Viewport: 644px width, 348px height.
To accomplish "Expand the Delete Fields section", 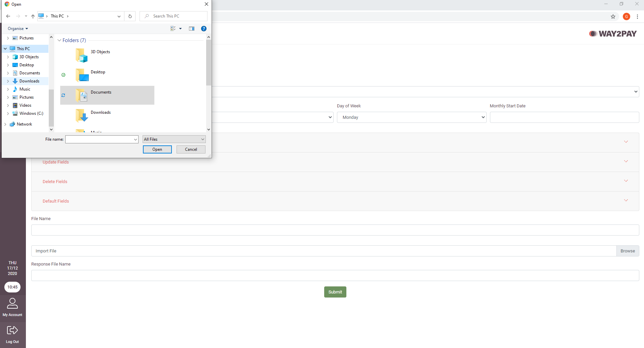I will point(335,182).
